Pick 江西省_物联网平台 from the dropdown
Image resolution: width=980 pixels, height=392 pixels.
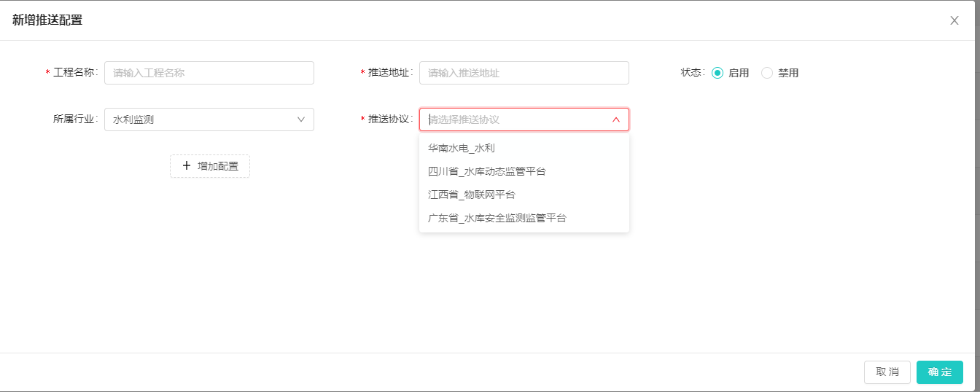coord(471,195)
